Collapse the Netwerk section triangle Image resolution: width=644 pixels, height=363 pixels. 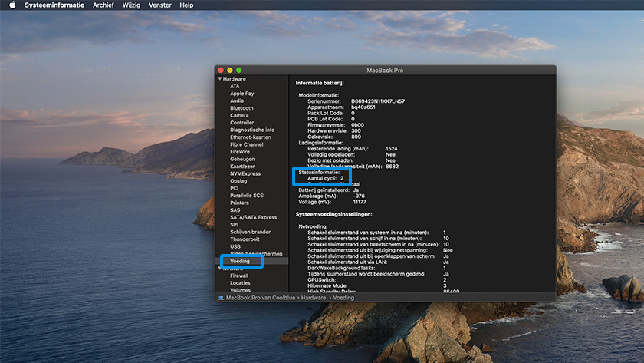click(x=219, y=268)
